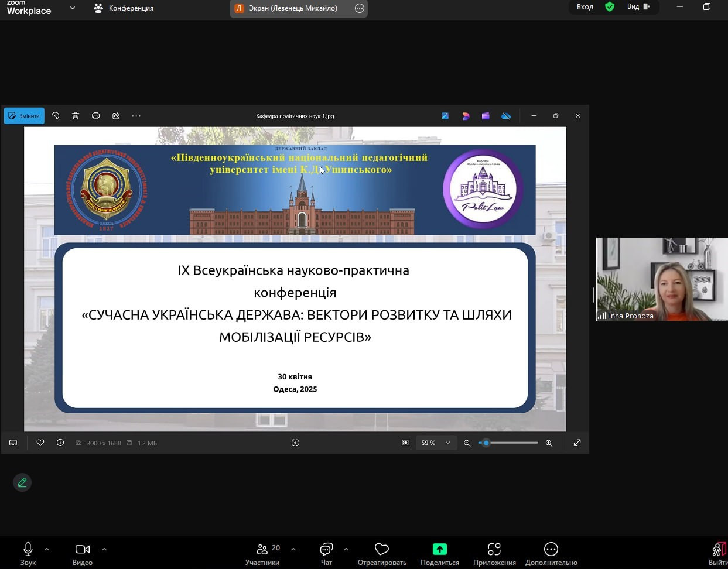Click the green encryption shield icon

[x=610, y=7]
